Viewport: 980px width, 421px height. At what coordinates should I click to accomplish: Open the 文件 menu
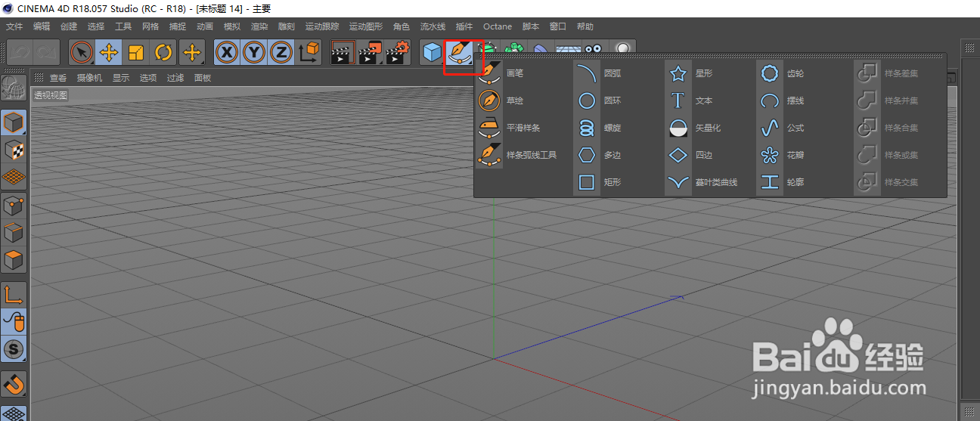coord(14,26)
